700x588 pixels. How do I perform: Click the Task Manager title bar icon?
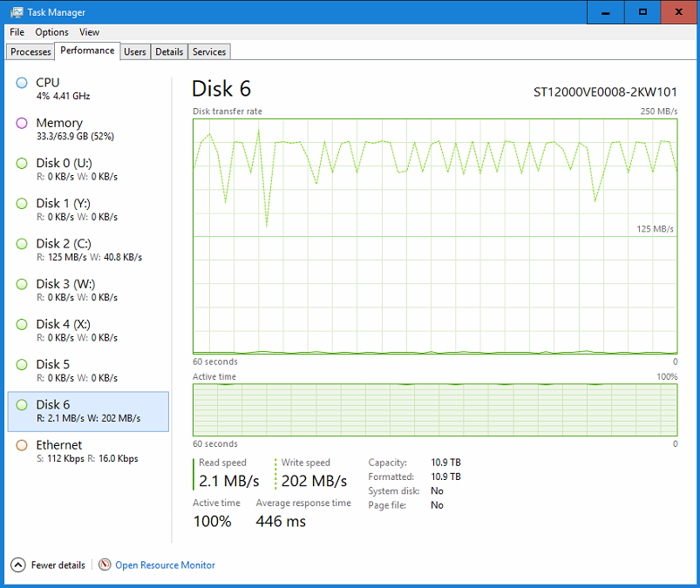coord(17,12)
